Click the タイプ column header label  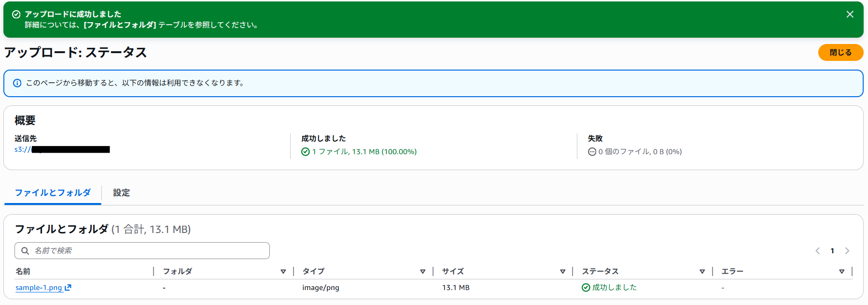[313, 271]
